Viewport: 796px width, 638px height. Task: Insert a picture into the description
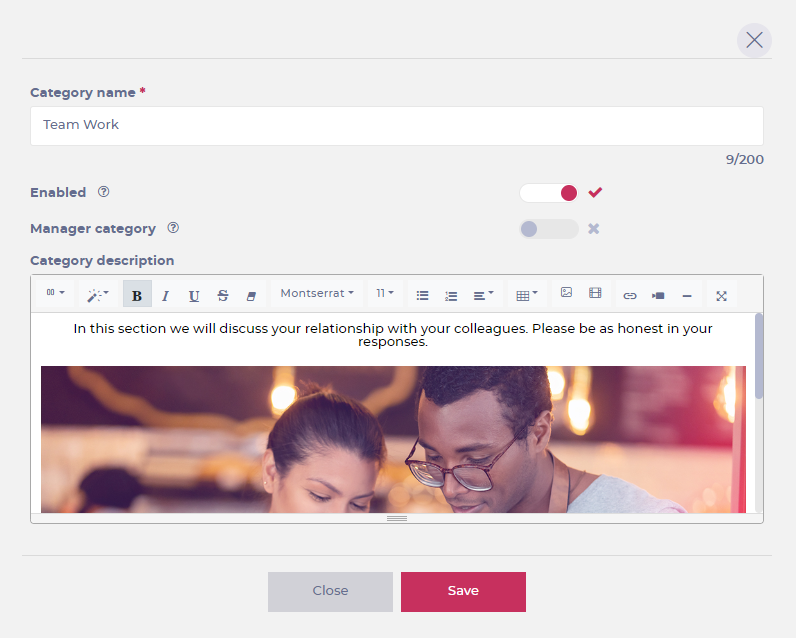pyautogui.click(x=566, y=293)
